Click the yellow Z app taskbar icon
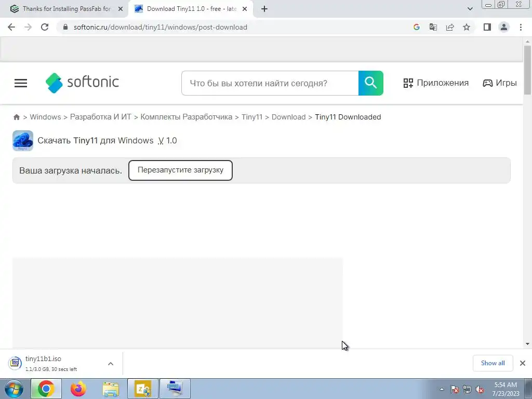This screenshot has height=399, width=532. [143, 389]
